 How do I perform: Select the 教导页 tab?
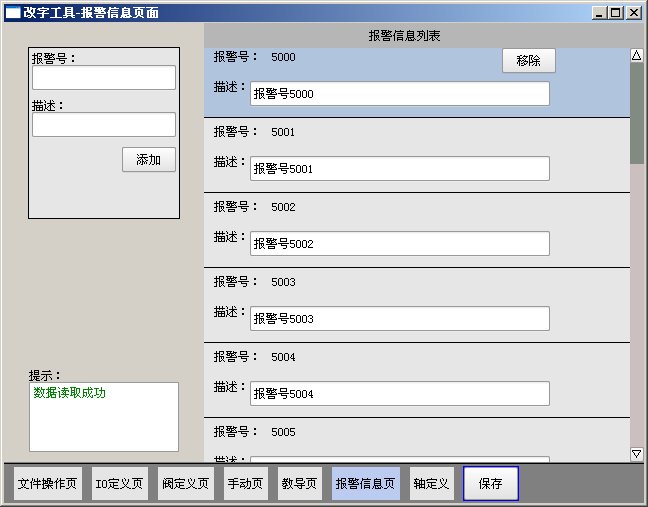299,484
